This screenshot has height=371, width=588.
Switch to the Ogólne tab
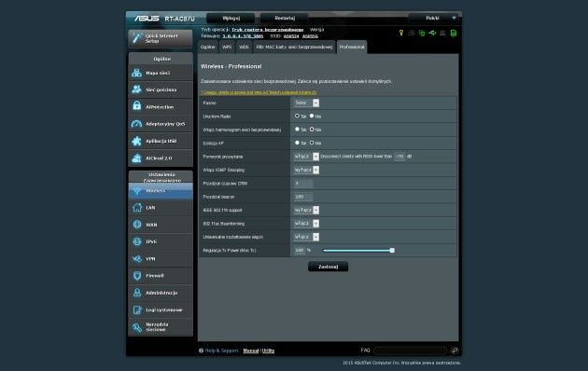coord(207,48)
